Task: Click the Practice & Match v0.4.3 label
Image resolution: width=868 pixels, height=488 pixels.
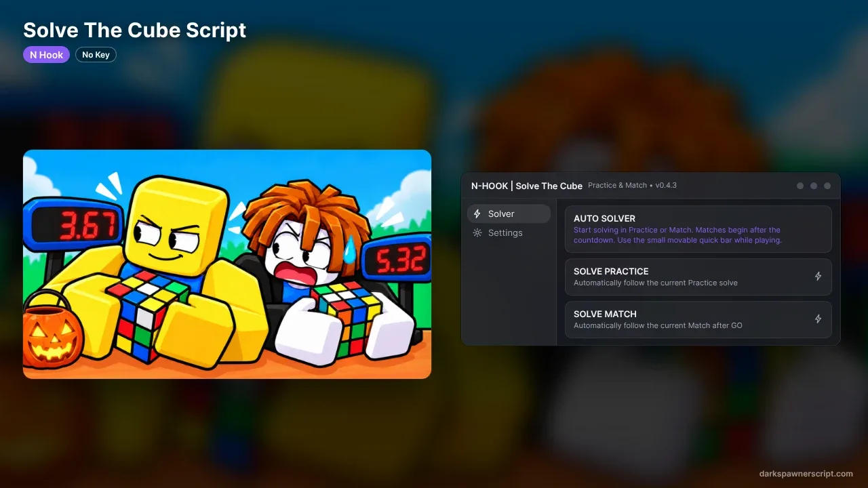Action: pyautogui.click(x=632, y=185)
